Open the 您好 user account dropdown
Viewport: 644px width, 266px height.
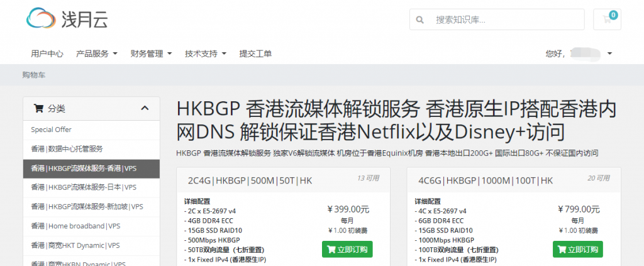(579, 53)
